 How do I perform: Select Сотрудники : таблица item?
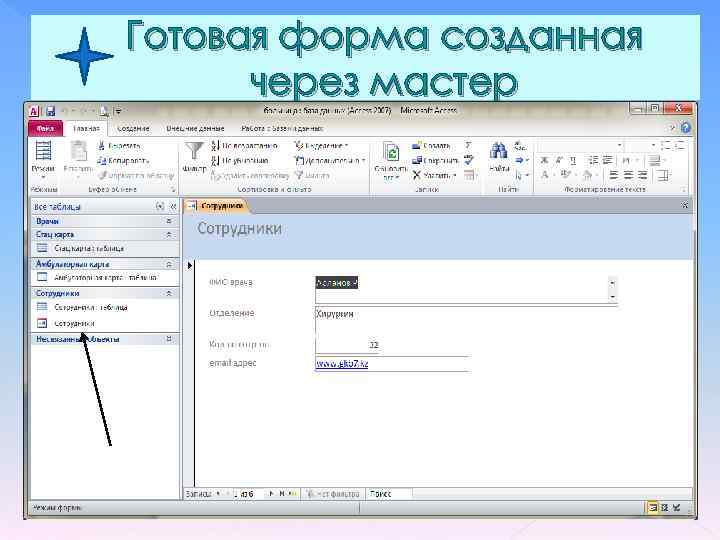[106, 307]
